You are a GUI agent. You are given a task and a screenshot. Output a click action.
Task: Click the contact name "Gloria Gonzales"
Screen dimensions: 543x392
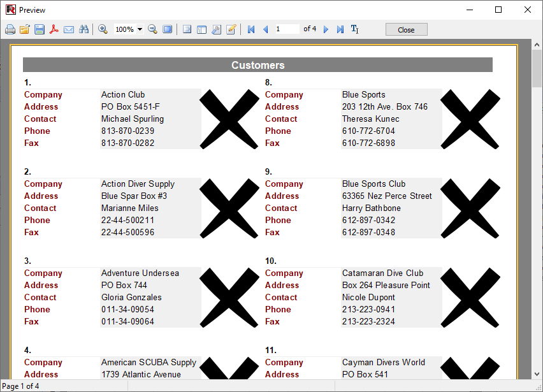click(x=131, y=297)
